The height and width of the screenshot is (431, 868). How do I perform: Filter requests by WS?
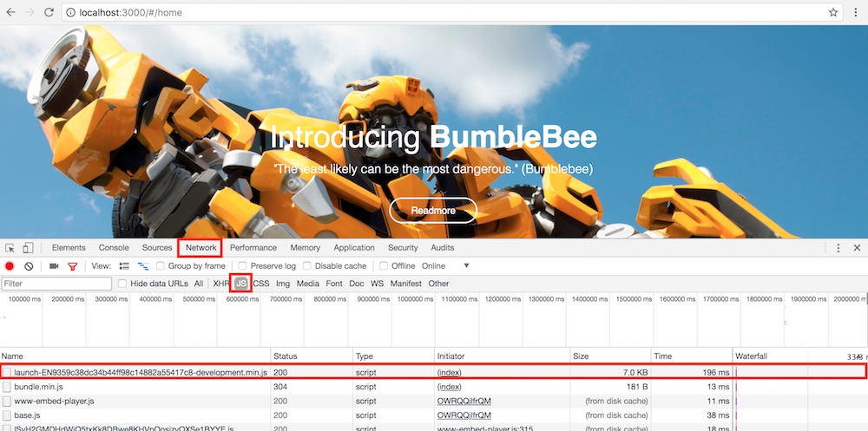coord(377,284)
